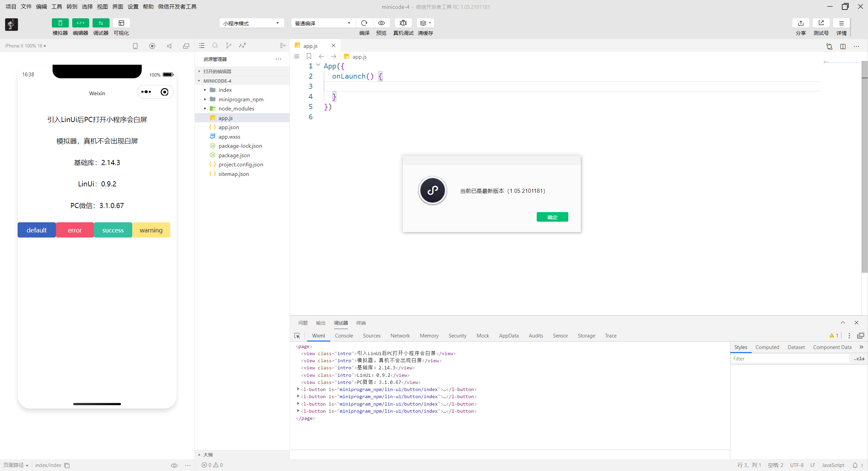Click the Filter input in Styles panel
This screenshot has height=471, width=868.
[x=790, y=359]
